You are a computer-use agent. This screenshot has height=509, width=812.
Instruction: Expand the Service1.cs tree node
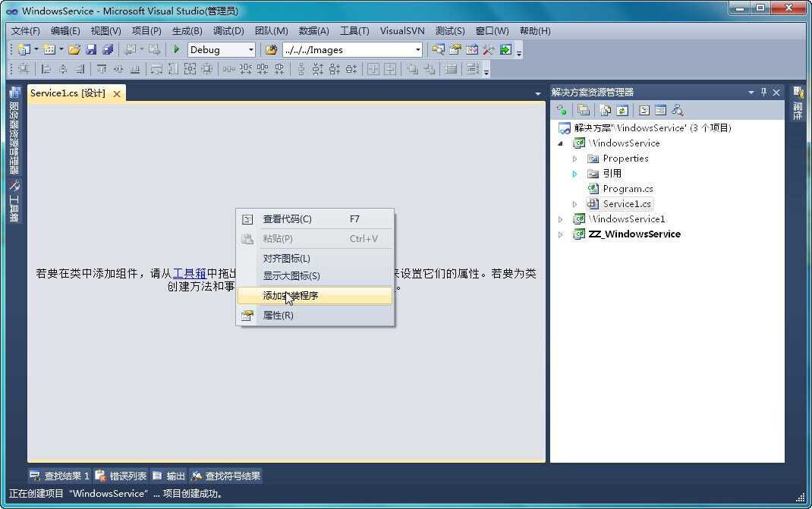(574, 204)
